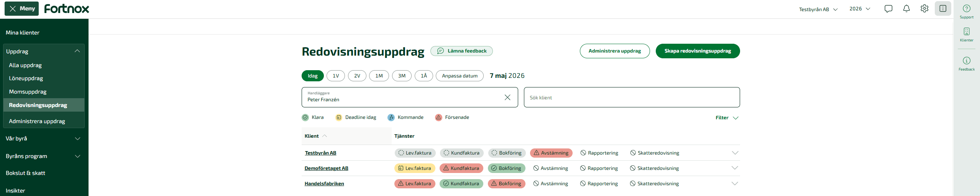The width and height of the screenshot is (980, 196).
Task: Open Feedback in right sidebar
Action: point(967,64)
